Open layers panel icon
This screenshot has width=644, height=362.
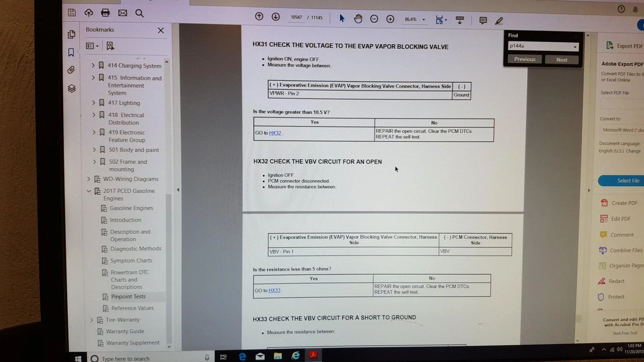(72, 88)
